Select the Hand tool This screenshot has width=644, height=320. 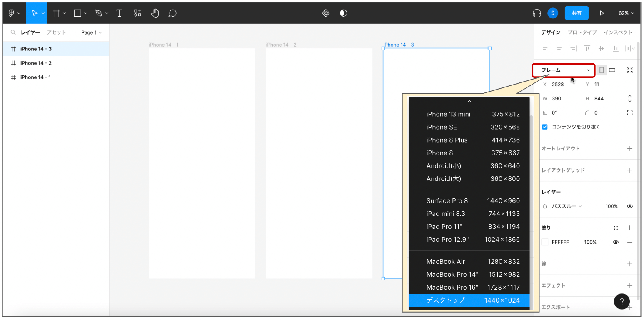[155, 13]
